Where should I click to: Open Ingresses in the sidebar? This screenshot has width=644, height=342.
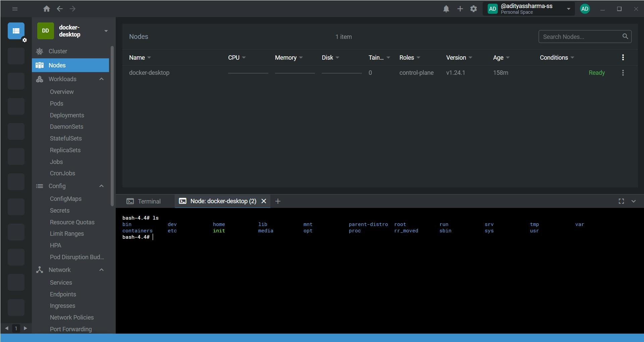62,306
